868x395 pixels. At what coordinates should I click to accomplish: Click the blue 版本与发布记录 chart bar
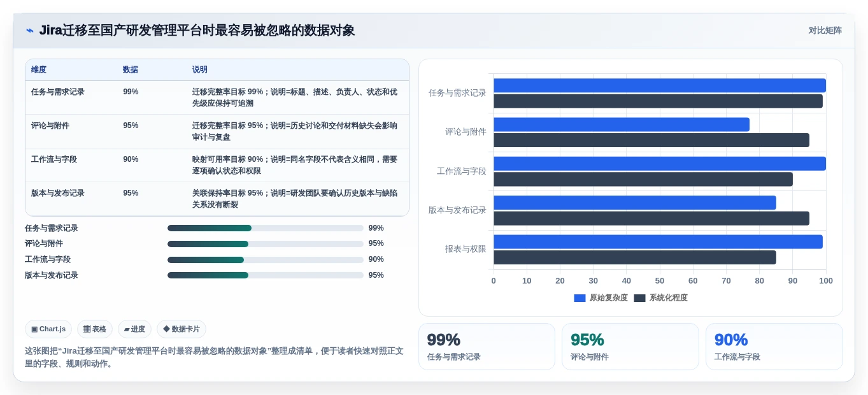[635, 203]
